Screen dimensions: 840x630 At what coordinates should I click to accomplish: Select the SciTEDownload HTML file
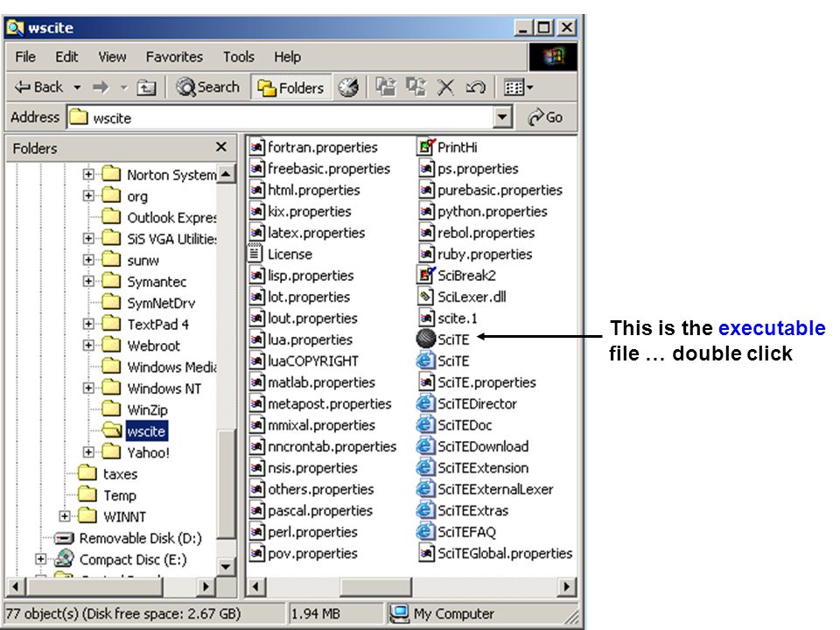tap(472, 446)
